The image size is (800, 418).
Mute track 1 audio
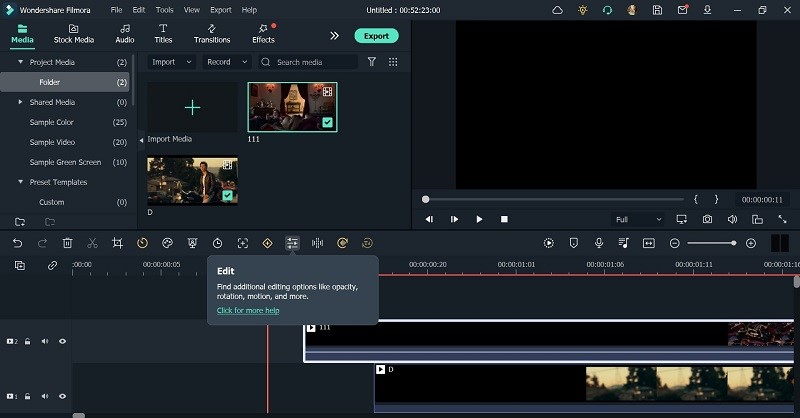[45, 397]
